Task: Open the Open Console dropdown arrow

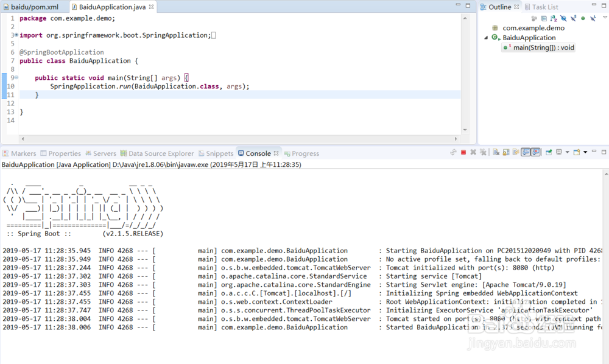Action: pyautogui.click(x=585, y=152)
